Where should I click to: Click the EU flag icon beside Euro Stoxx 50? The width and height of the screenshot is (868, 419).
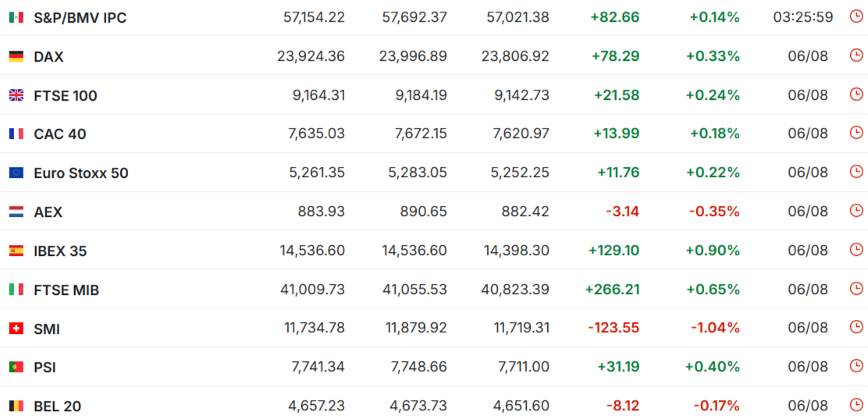(16, 173)
